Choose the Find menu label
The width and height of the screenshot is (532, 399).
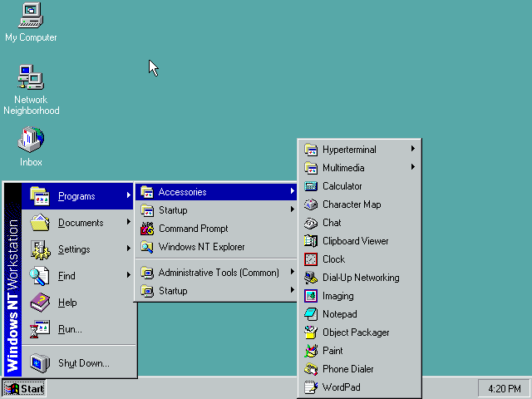click(66, 276)
